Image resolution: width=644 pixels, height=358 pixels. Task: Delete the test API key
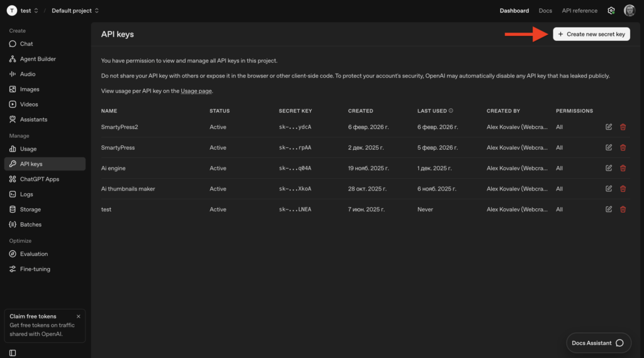[x=623, y=210]
